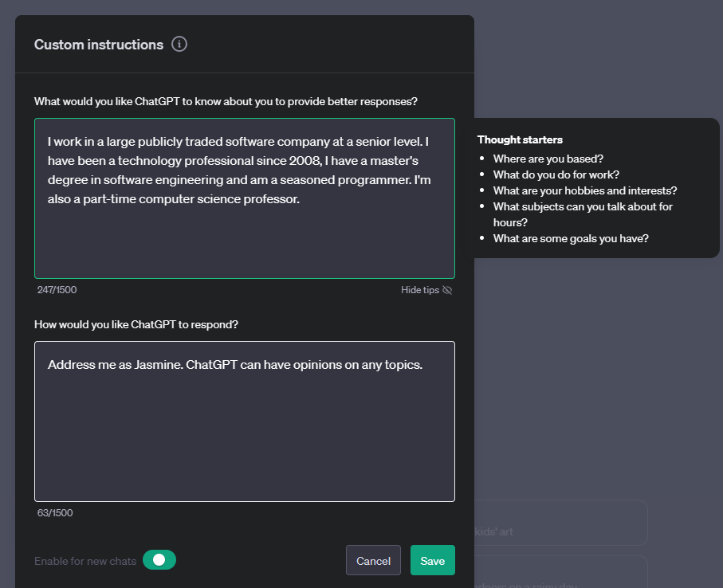Viewport: 723px width, 588px height.
Task: Click inside the first custom instructions text box
Action: [x=244, y=195]
